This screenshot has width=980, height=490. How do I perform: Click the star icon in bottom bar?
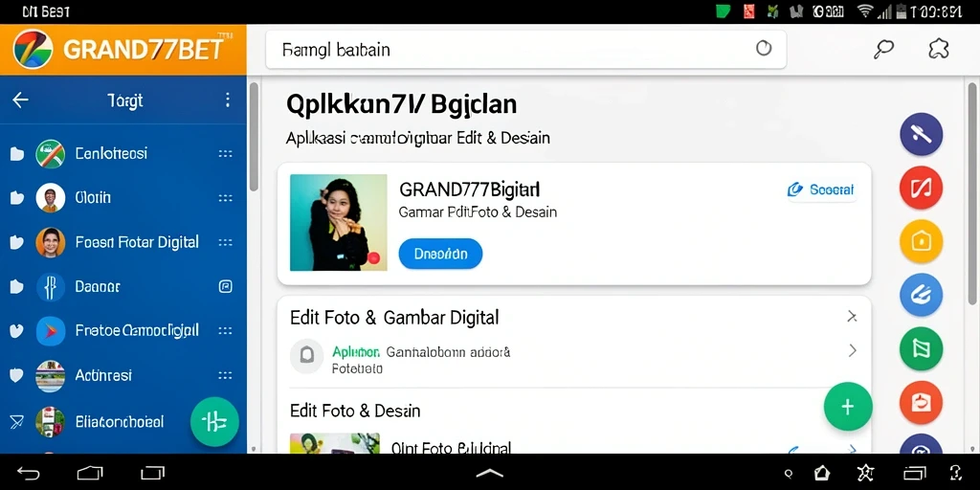tap(865, 473)
